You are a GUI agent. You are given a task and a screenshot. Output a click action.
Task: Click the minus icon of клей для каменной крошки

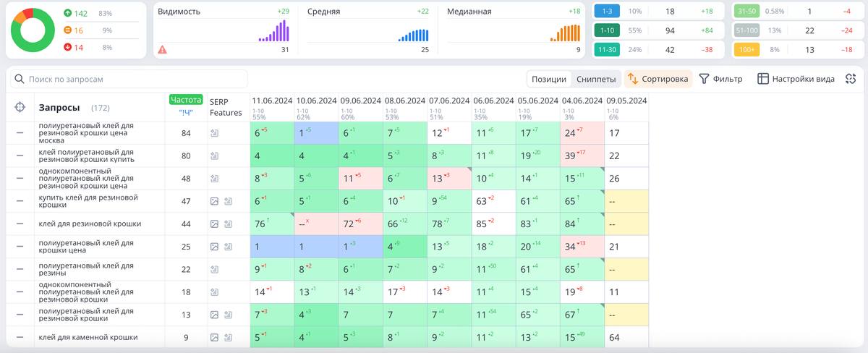20,337
